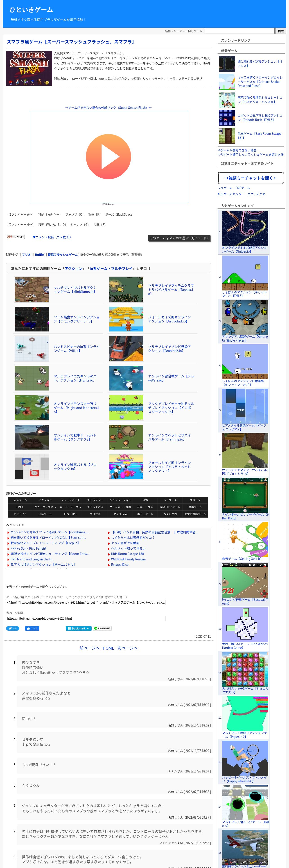289x868 pixels.
Task: Open Devast.io game thumbnail
Action: click(126, 289)
